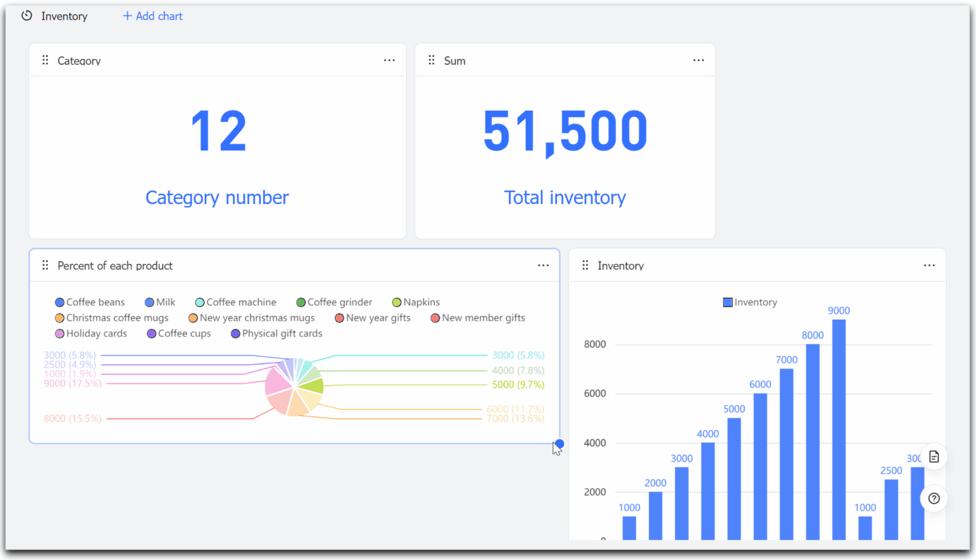Open the Category card more options menu

click(x=389, y=60)
